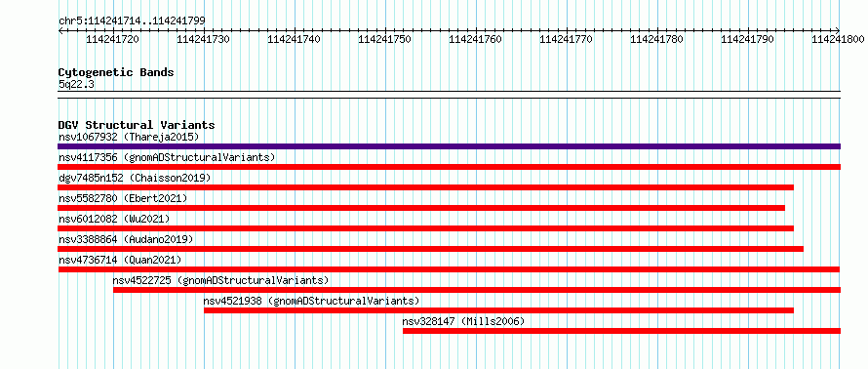Image resolution: width=868 pixels, height=369 pixels.
Task: Open nsv4522725 (gnomADStructuralVariants) label
Action: [220, 280]
